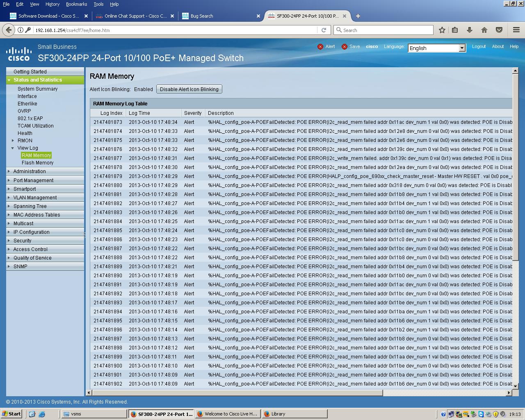Expand the RMON tree node

(13, 141)
